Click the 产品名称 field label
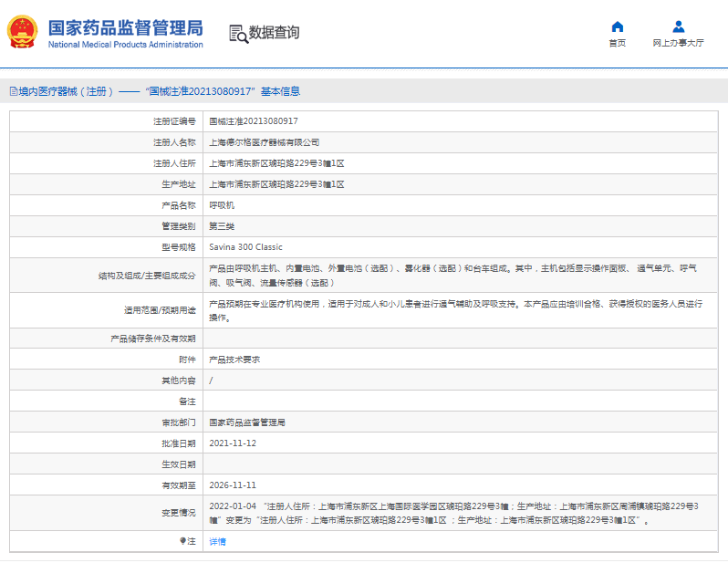Screen dimensions: 728x563 tap(179, 205)
